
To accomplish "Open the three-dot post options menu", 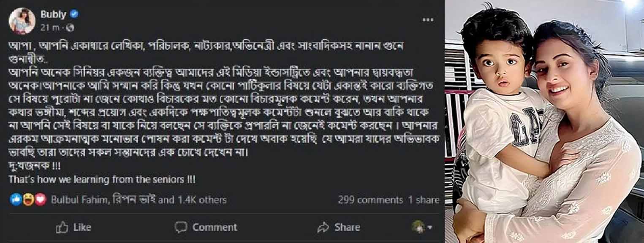I will click(429, 19).
